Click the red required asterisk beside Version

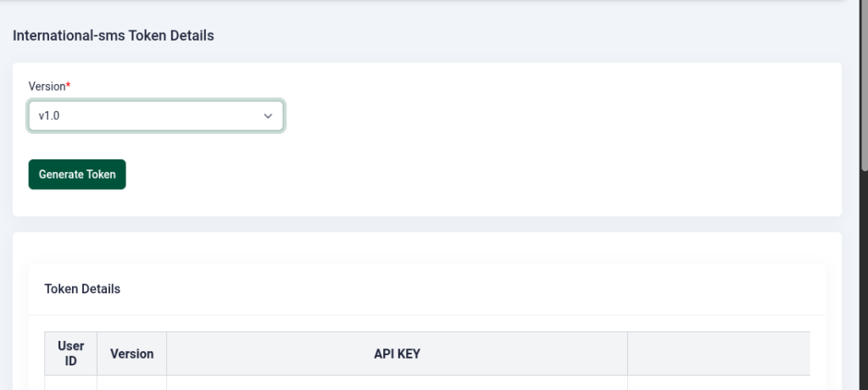[x=69, y=86]
